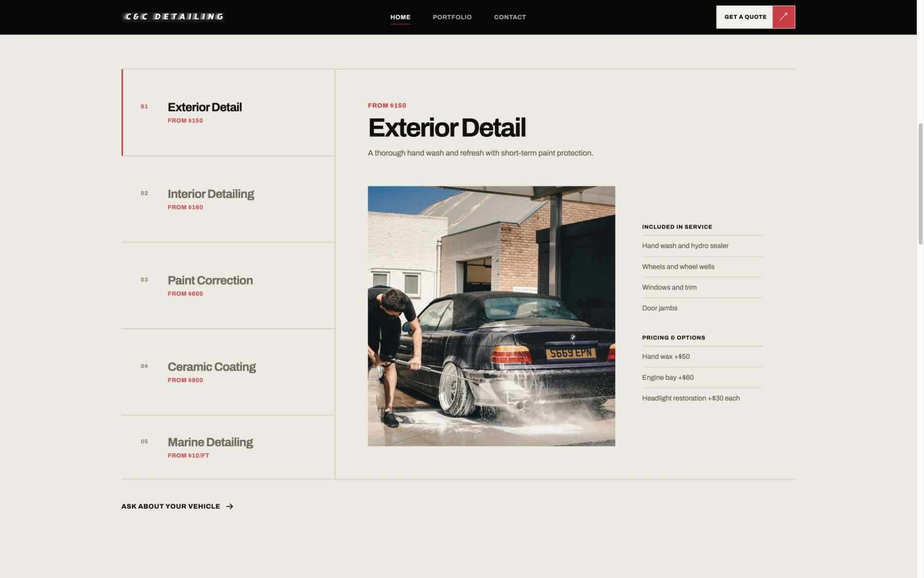Click the 'Engine bay +$60' option

702,378
